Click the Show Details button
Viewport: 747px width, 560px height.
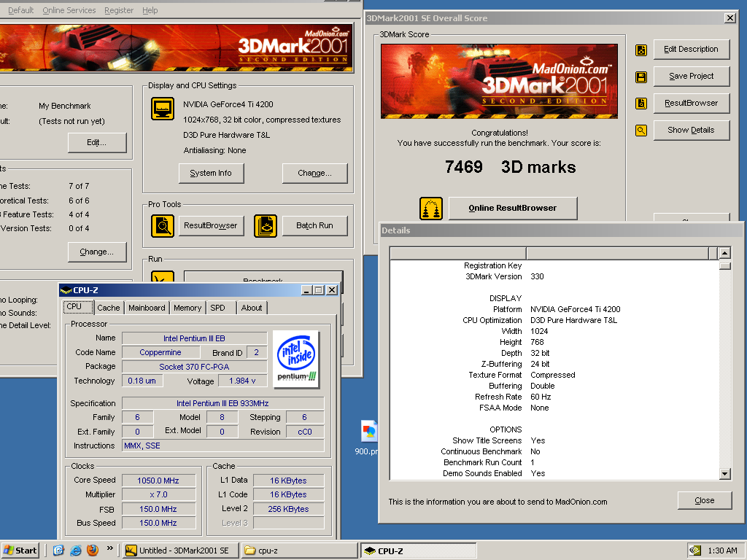pyautogui.click(x=692, y=130)
